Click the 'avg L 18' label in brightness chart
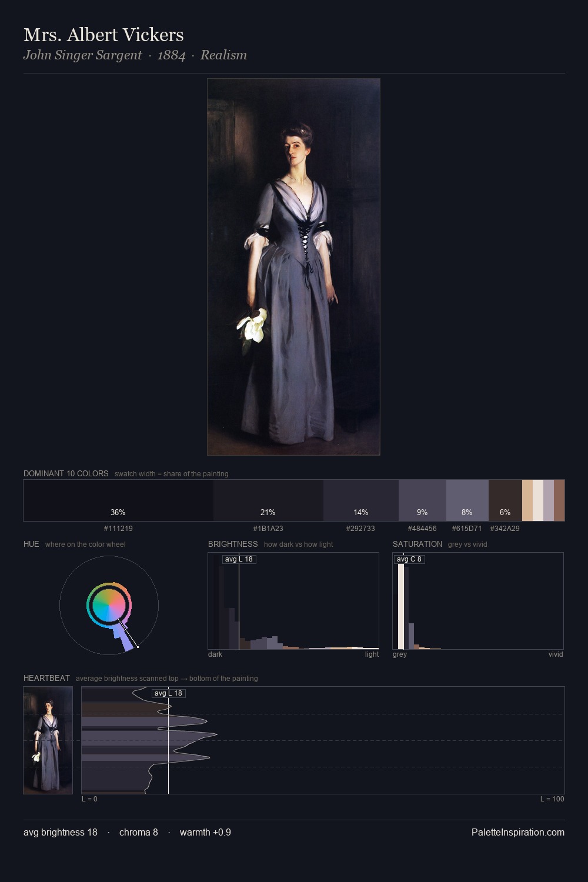Image resolution: width=588 pixels, height=882 pixels. coord(239,559)
